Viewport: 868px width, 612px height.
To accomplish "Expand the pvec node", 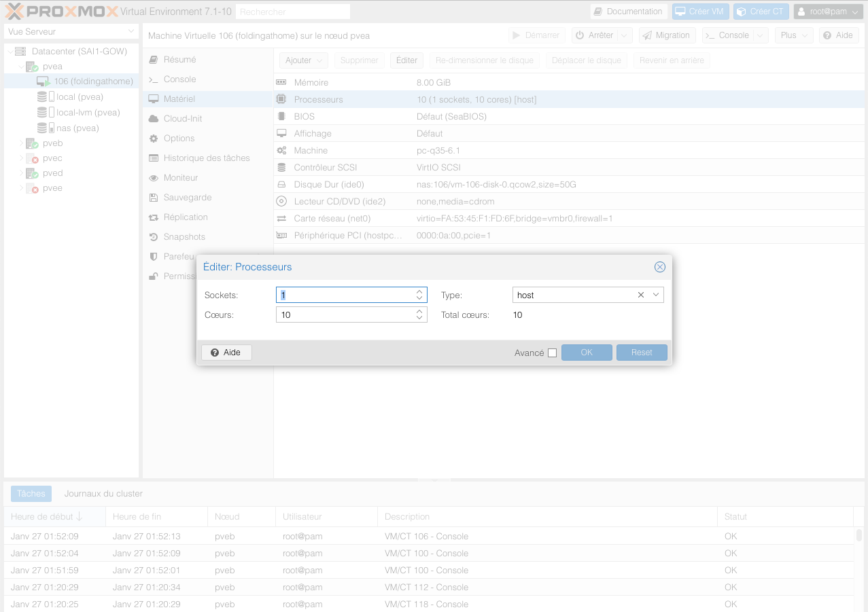I will click(x=21, y=158).
